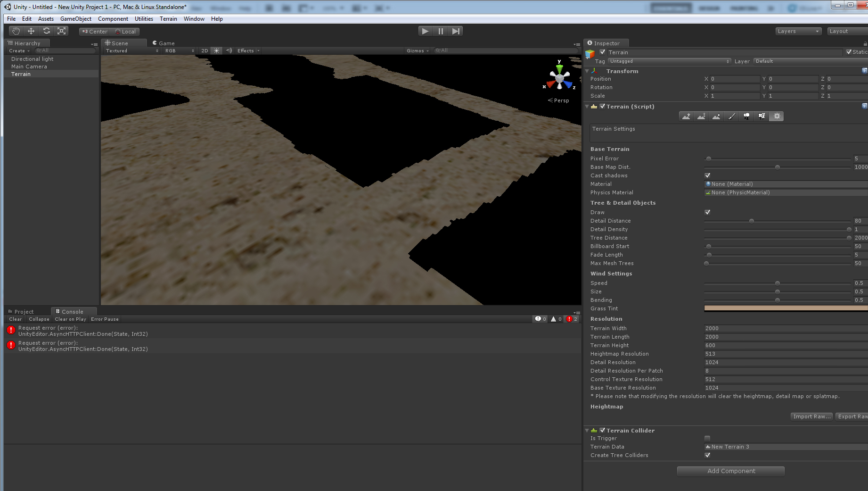Disable the Terrain Collider component checkbox
This screenshot has width=868, height=491.
click(x=602, y=430)
